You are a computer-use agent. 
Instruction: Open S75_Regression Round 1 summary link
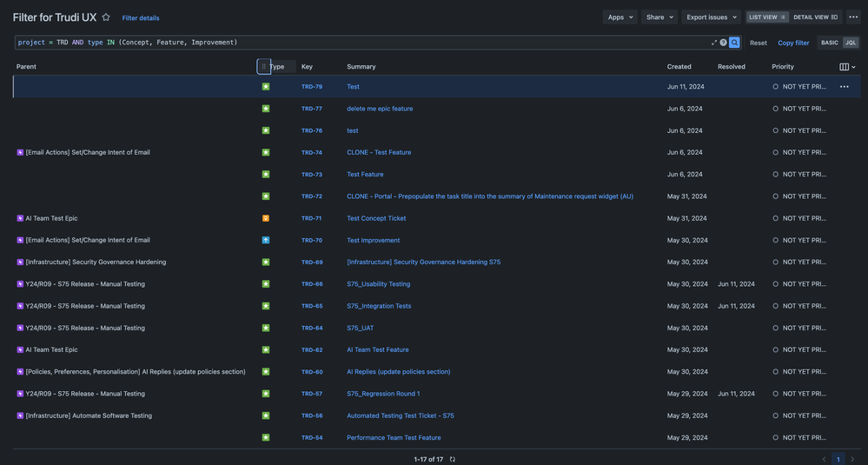384,394
